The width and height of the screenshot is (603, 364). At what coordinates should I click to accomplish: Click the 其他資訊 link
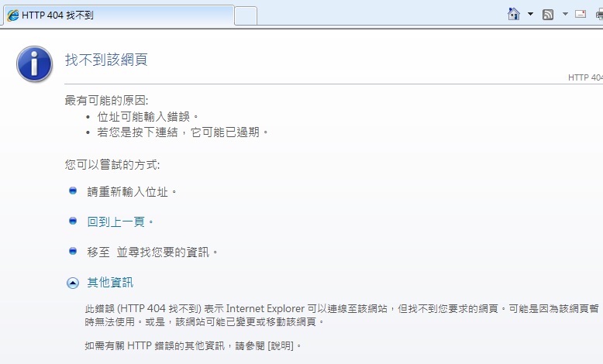coord(110,283)
